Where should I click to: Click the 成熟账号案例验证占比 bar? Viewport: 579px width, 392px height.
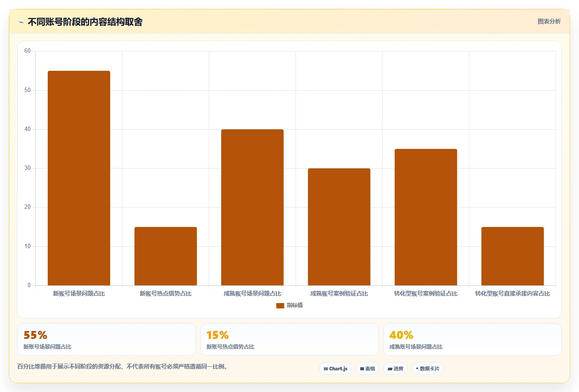(339, 227)
